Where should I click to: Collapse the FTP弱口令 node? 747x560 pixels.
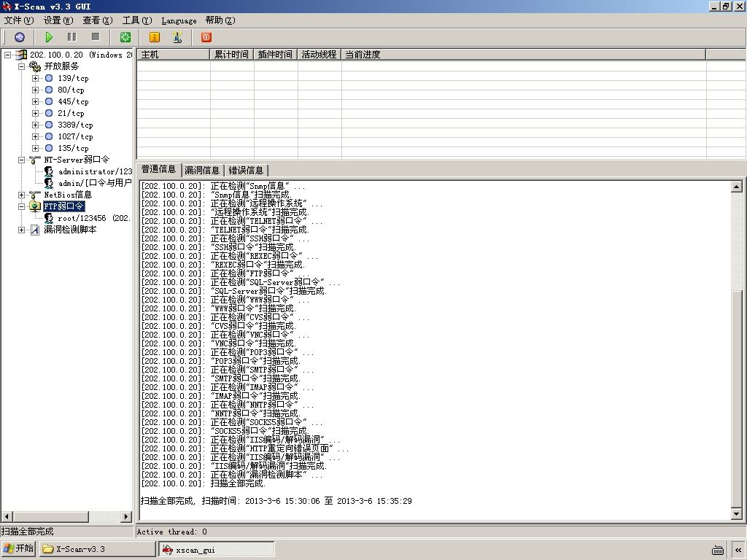(x=21, y=206)
